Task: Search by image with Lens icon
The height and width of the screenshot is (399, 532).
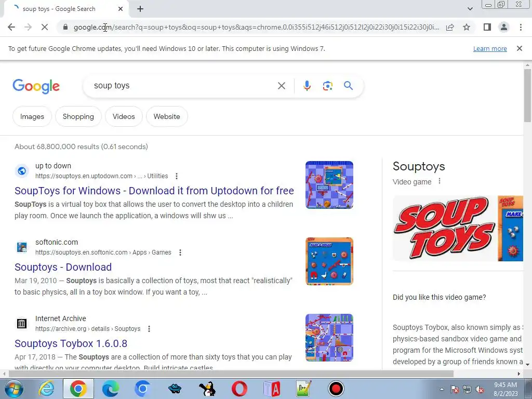Action: 327,86
